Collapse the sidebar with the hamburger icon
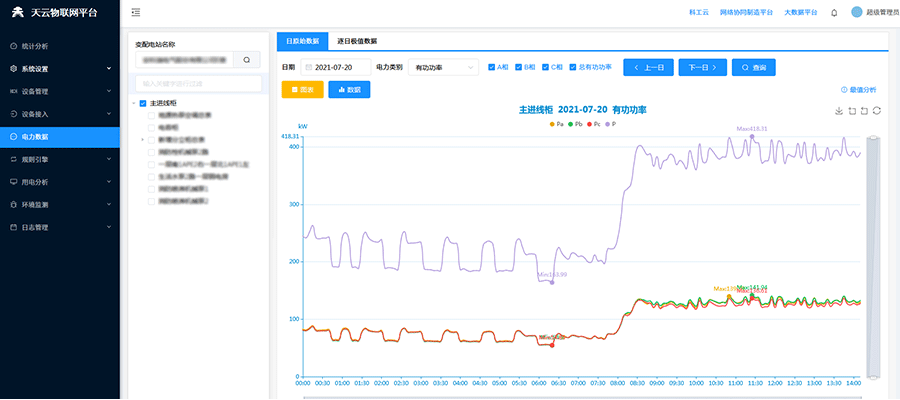This screenshot has width=900, height=400. coord(136,12)
